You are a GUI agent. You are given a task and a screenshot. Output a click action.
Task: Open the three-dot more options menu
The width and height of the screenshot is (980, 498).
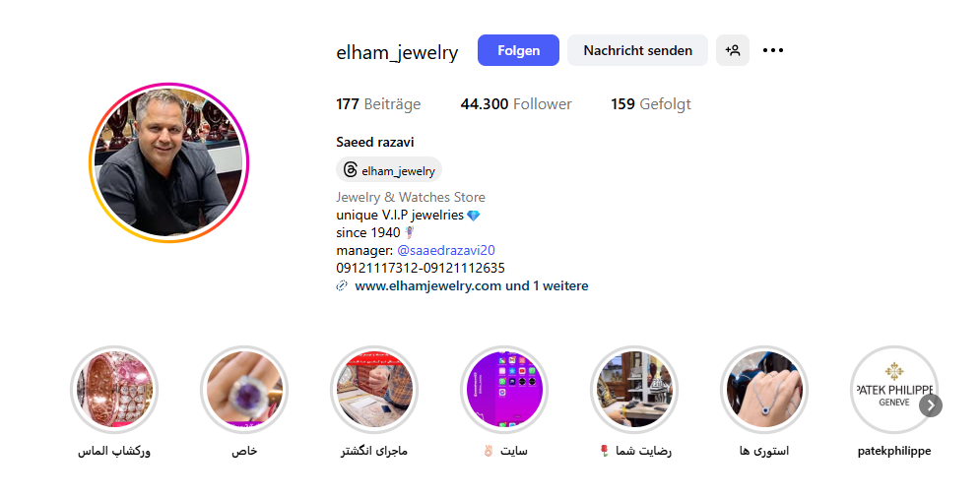click(x=773, y=50)
